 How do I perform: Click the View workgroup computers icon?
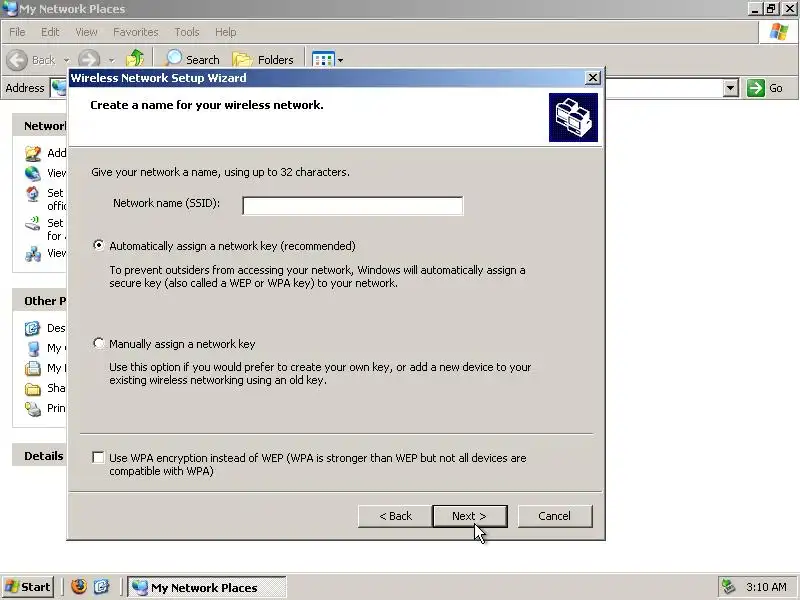pos(33,254)
